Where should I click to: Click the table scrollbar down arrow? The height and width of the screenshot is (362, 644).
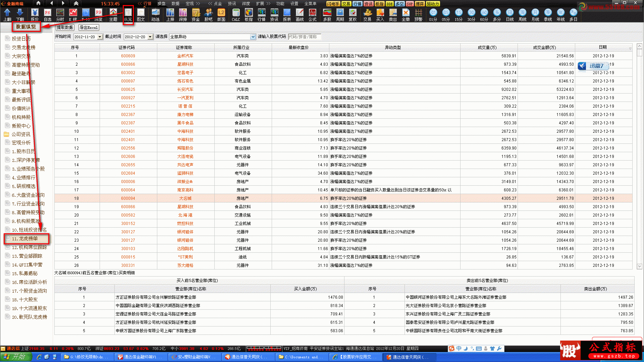coord(639,266)
